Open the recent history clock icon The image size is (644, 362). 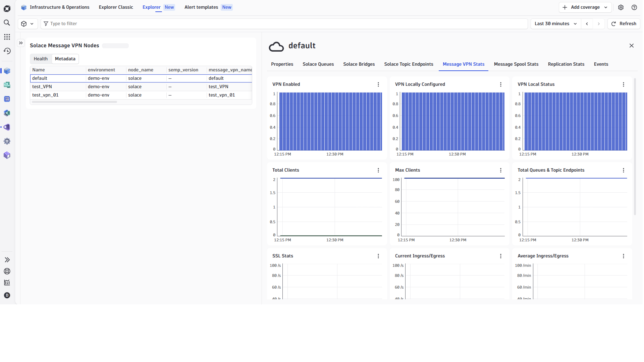coord(7,51)
